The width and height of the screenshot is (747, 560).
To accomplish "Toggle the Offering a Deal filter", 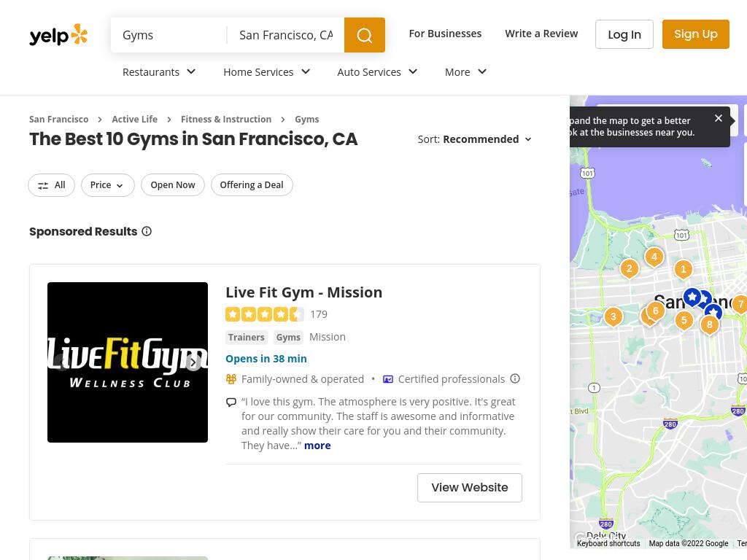I will [252, 184].
